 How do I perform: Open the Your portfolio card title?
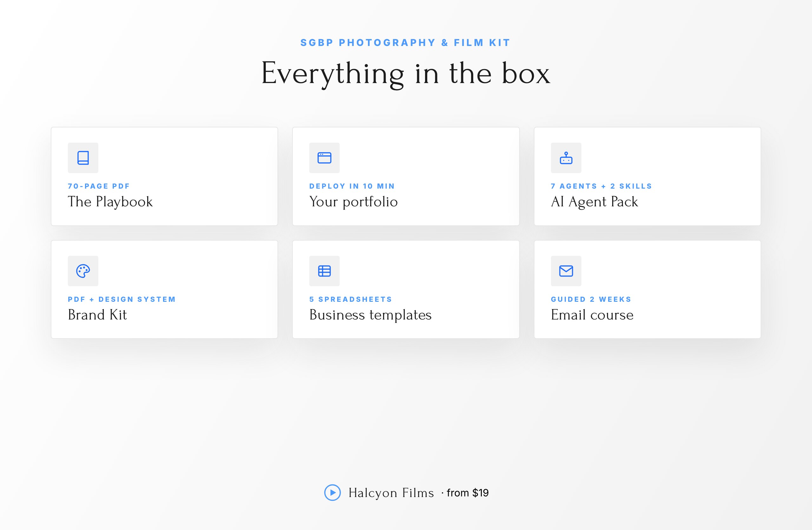click(x=353, y=202)
